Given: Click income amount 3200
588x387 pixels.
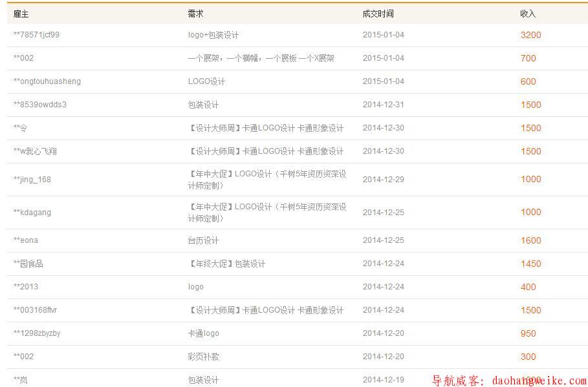Looking at the screenshot, I should [x=530, y=36].
